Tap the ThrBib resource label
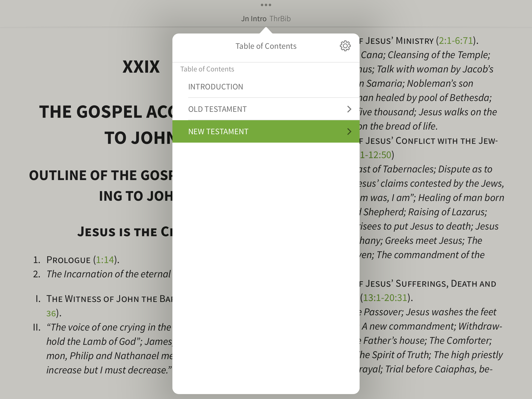This screenshot has width=532, height=399. [x=280, y=19]
